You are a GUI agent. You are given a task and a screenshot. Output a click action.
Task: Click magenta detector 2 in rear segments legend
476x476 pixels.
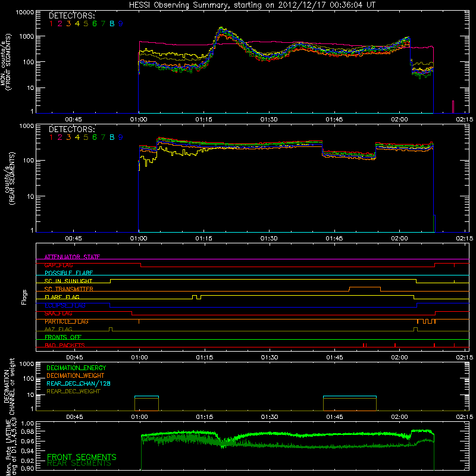pyautogui.click(x=60, y=137)
